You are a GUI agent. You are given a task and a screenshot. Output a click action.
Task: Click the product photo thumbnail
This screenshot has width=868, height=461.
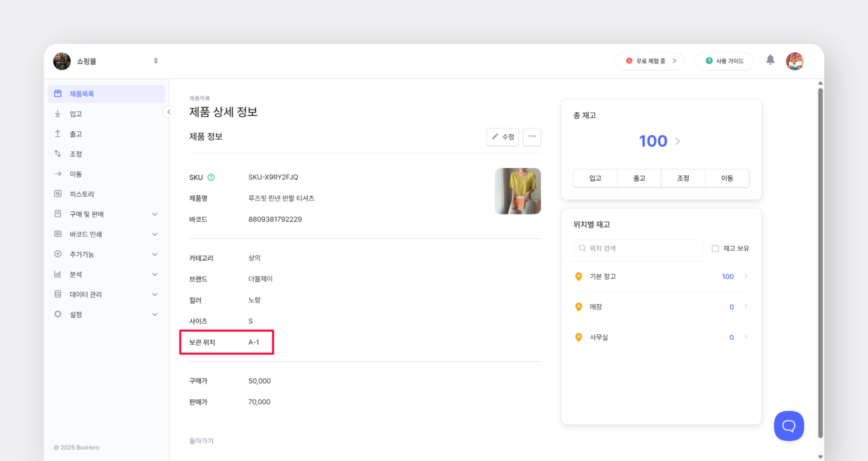517,190
